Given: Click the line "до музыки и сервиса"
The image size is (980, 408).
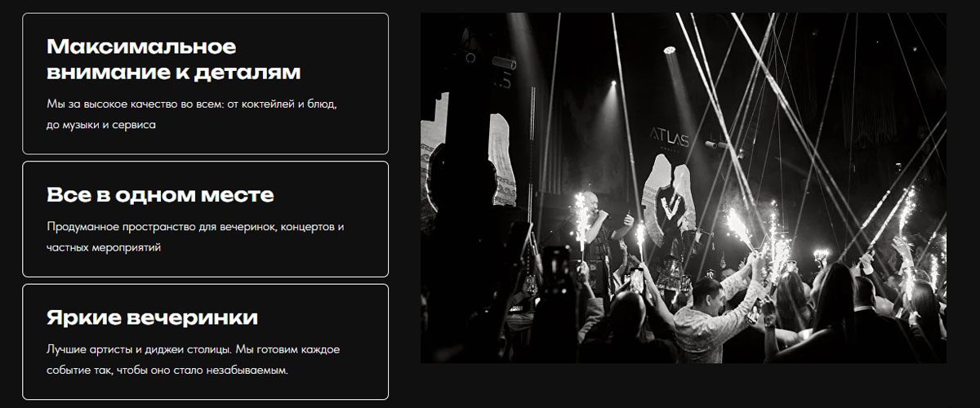Looking at the screenshot, I should point(100,125).
